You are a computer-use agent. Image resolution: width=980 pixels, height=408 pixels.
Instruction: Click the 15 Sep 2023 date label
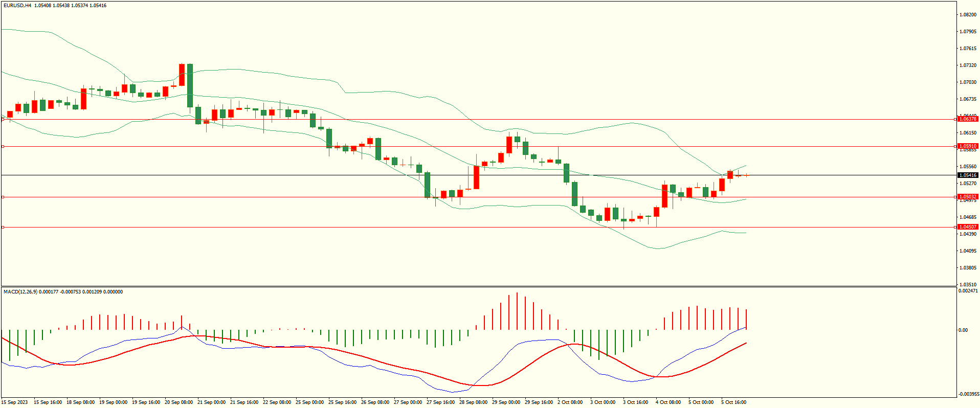click(15, 402)
